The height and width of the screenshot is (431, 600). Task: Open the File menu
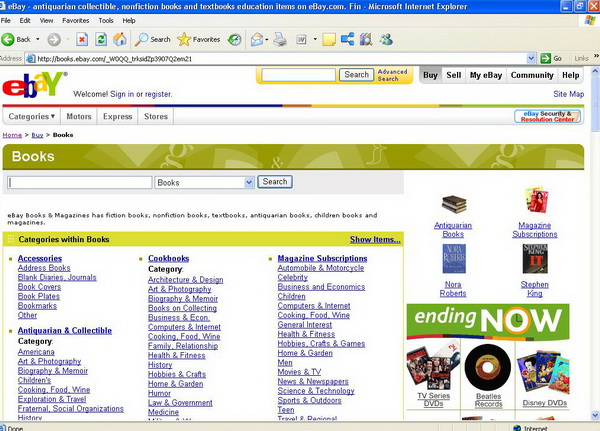click(6, 21)
